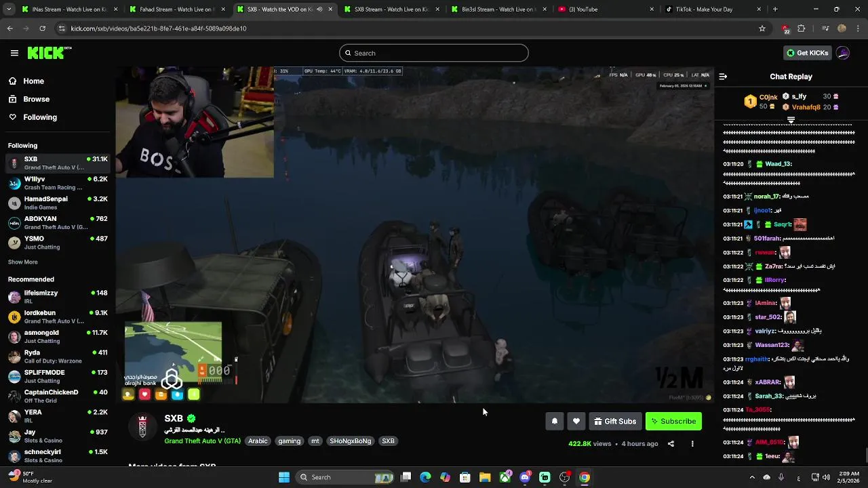Image resolution: width=868 pixels, height=488 pixels.
Task: Open asmongold recommended channel
Action: click(58, 336)
